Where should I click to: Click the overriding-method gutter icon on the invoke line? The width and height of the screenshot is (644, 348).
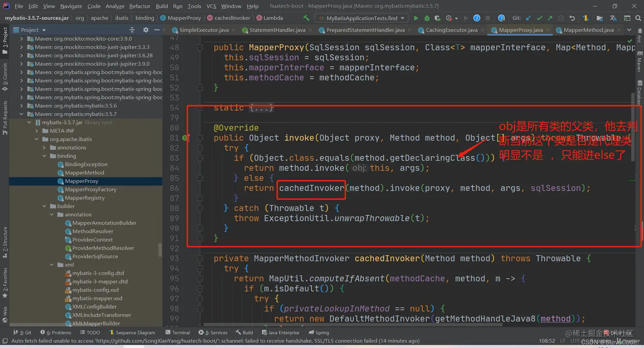pos(185,138)
